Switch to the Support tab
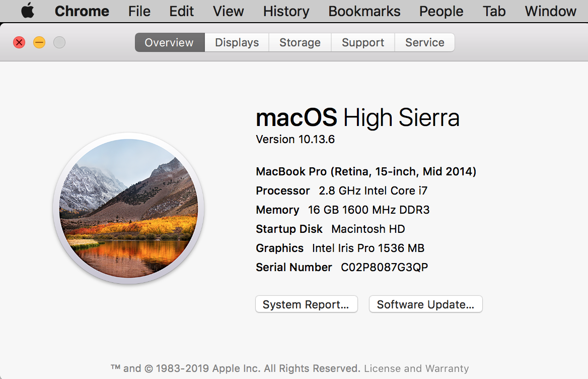 [363, 42]
